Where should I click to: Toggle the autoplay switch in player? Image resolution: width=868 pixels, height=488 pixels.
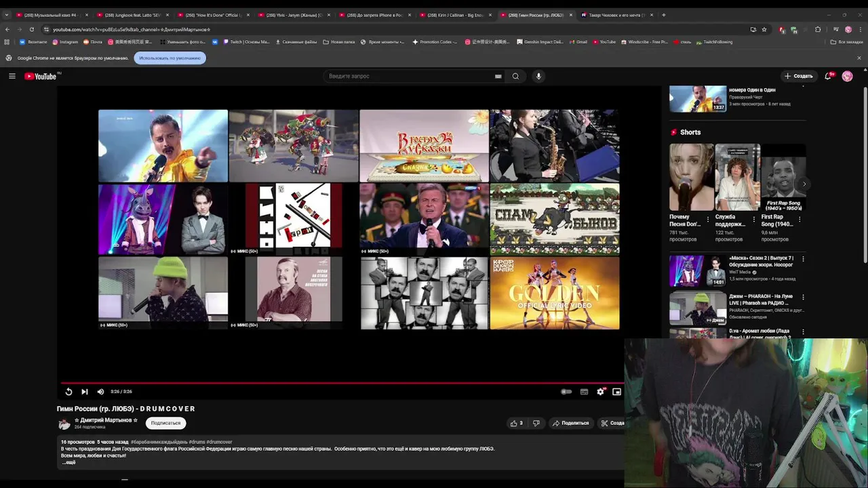[x=566, y=391]
